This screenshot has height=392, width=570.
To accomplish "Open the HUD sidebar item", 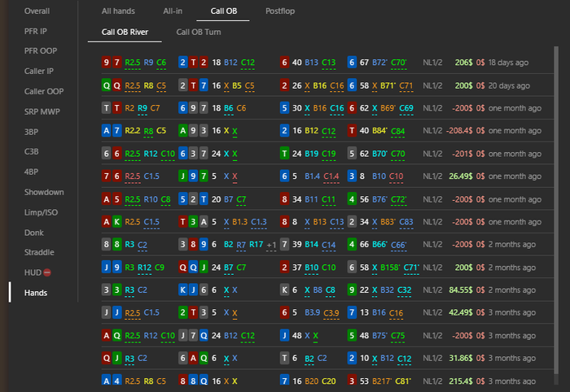I will pos(33,272).
